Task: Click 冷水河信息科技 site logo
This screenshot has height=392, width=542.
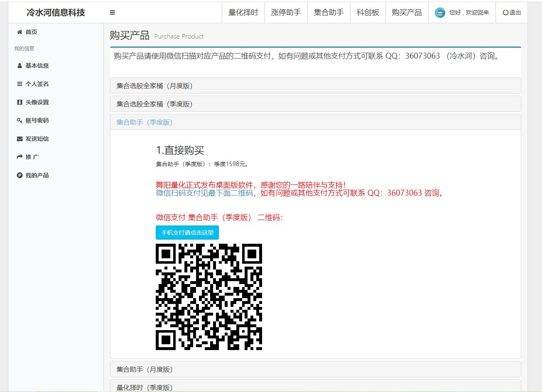Action: point(56,12)
